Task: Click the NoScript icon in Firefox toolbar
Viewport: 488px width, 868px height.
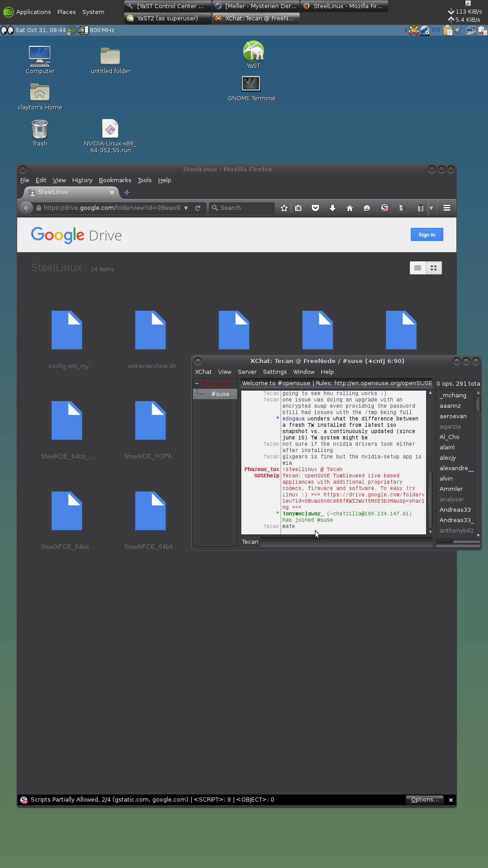Action: coord(385,208)
